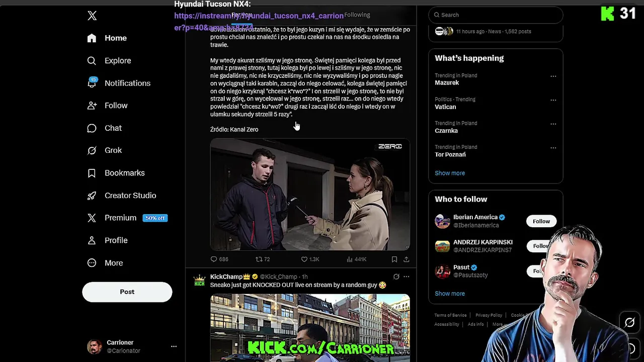Click the floating Grok button

(630, 322)
